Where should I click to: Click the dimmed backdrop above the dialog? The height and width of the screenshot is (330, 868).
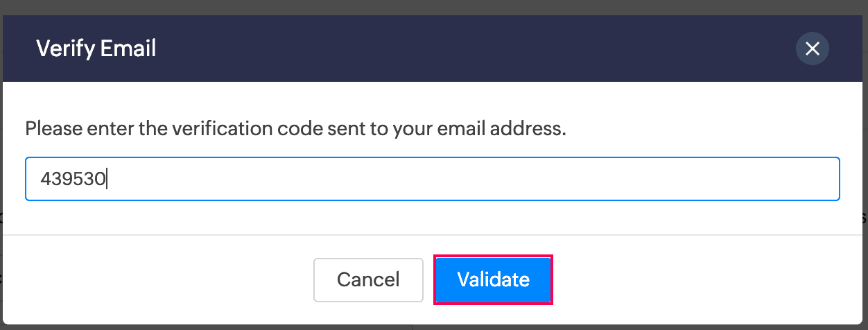coord(434,7)
